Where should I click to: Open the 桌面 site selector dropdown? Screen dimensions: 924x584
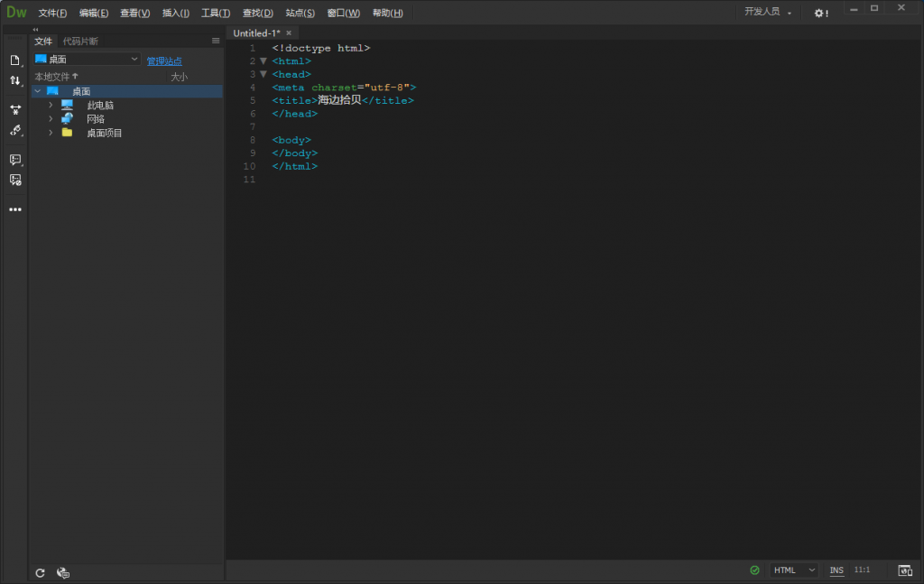coord(87,59)
